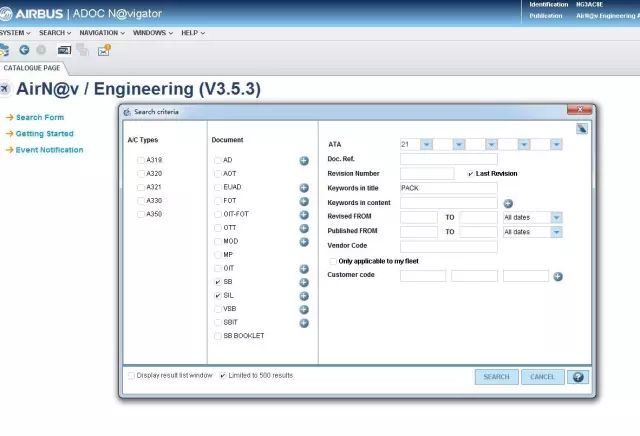Screen dimensions: 640x436
Task: Click plus icon next to VSB document
Action: click(x=304, y=309)
